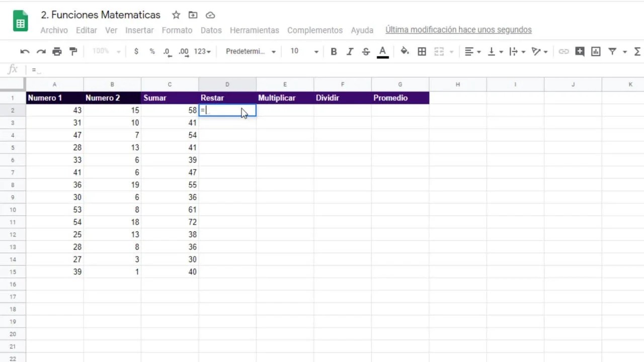Click the insert link icon
Screen dimensions: 644x362
click(563, 51)
